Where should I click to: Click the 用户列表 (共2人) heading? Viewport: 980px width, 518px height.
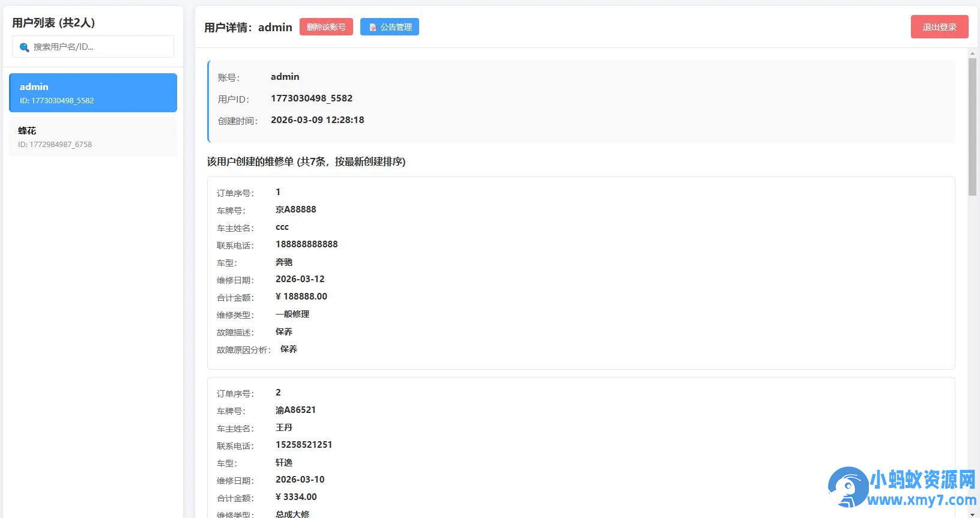click(53, 23)
